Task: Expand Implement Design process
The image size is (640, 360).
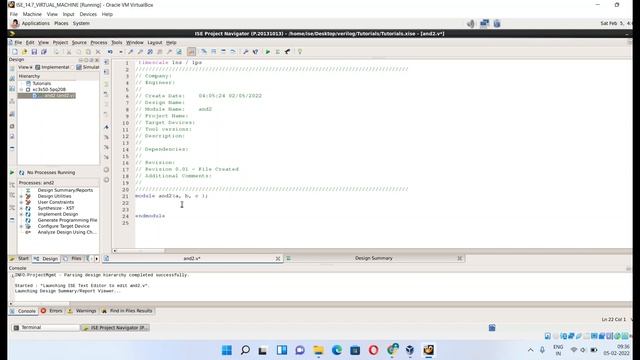Action: click(21, 214)
